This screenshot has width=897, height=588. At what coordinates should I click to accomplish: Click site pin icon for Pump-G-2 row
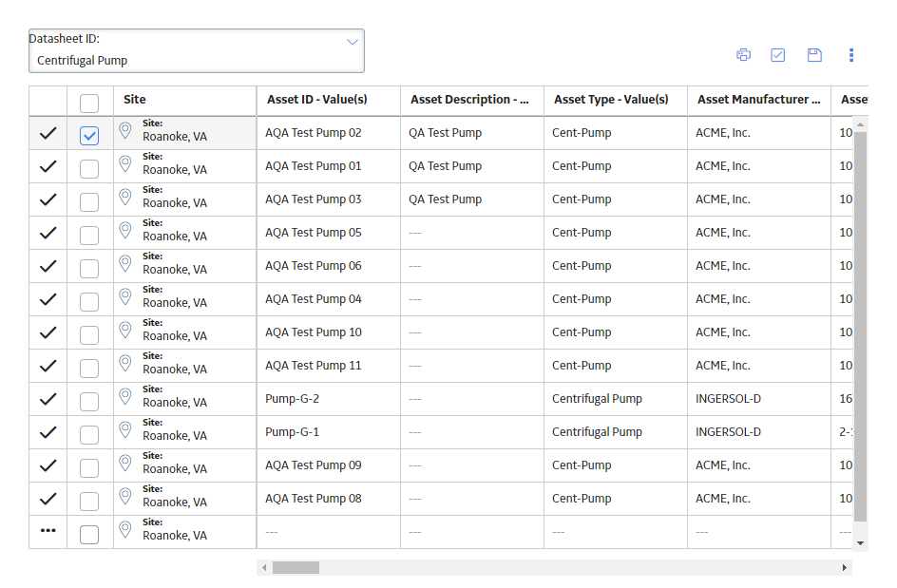125,396
